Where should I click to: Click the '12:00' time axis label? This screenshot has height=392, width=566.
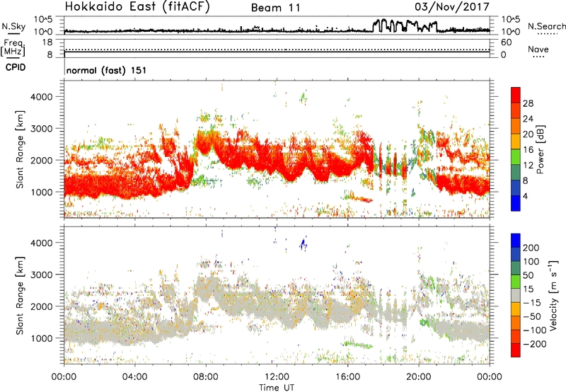[277, 376]
